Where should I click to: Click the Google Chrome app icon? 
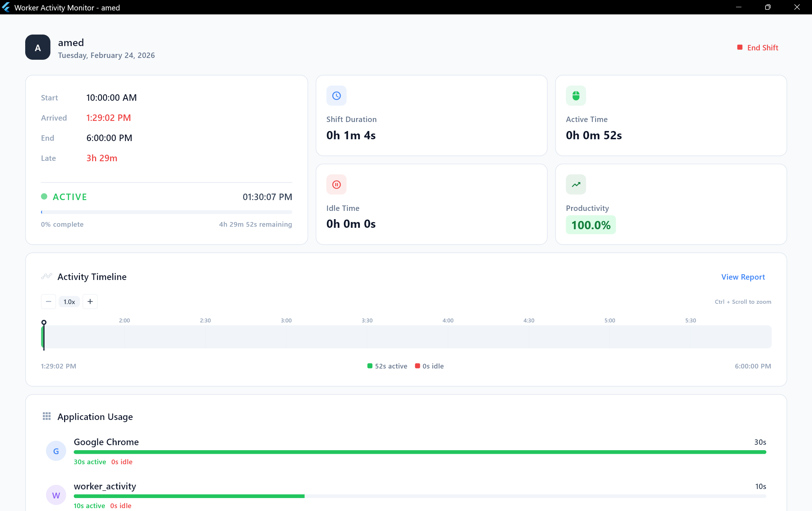[56, 451]
